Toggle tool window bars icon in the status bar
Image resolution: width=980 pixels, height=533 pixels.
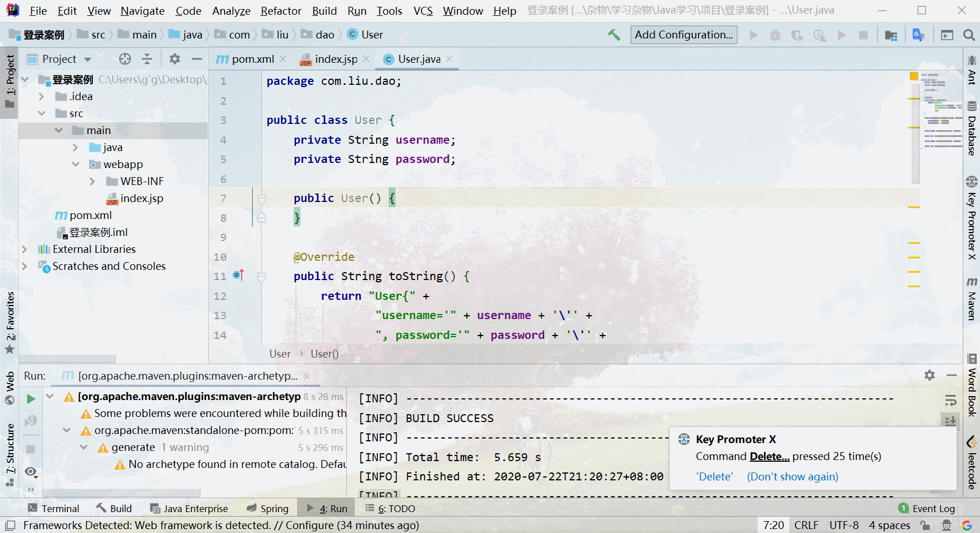[x=10, y=525]
